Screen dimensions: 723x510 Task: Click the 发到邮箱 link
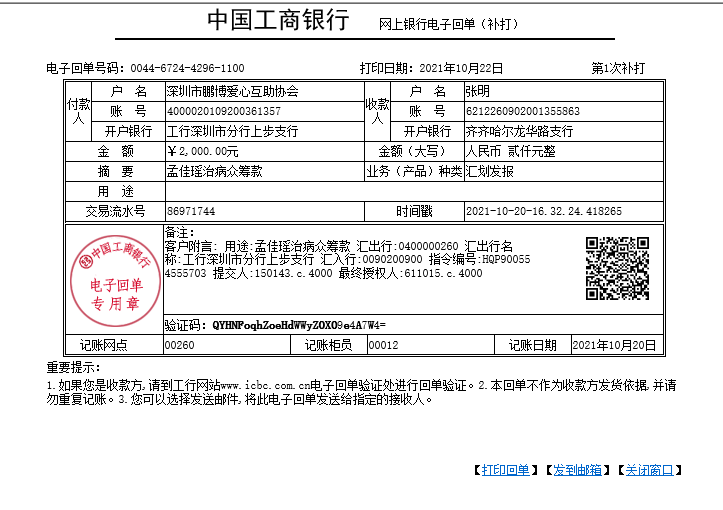tap(577, 470)
